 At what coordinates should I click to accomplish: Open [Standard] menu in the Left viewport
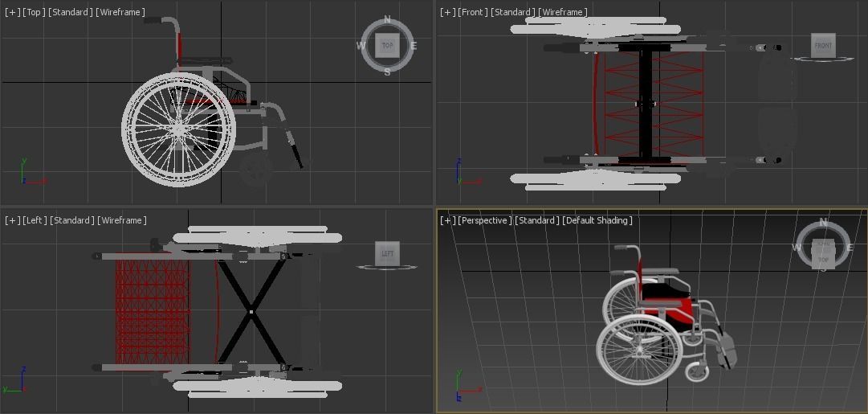72,220
